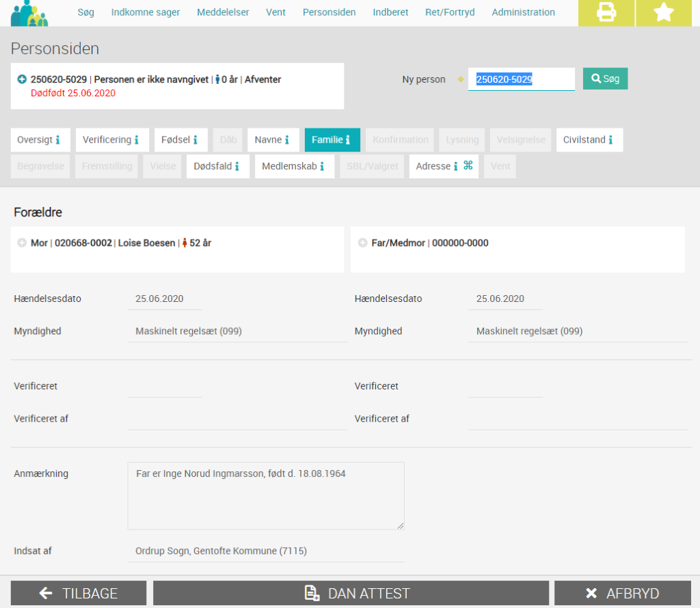The height and width of the screenshot is (608, 700).
Task: Open Ret/Fortryd menu
Action: click(x=450, y=12)
